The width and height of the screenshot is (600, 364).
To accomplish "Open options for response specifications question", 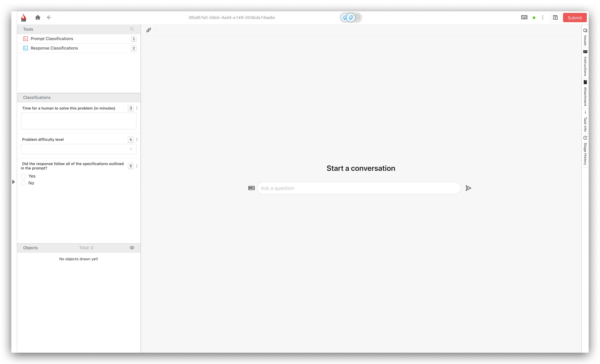I will [137, 166].
